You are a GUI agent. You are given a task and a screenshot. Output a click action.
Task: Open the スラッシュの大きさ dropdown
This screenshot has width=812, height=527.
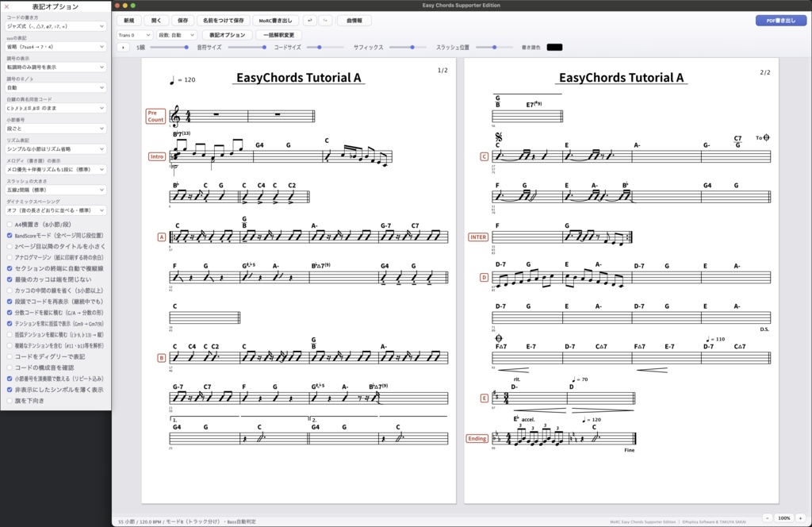(x=56, y=190)
